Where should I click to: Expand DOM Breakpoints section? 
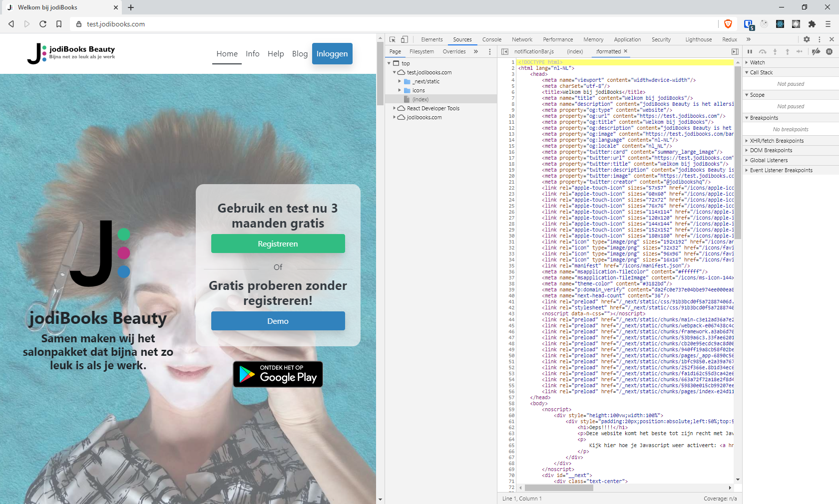pos(791,150)
